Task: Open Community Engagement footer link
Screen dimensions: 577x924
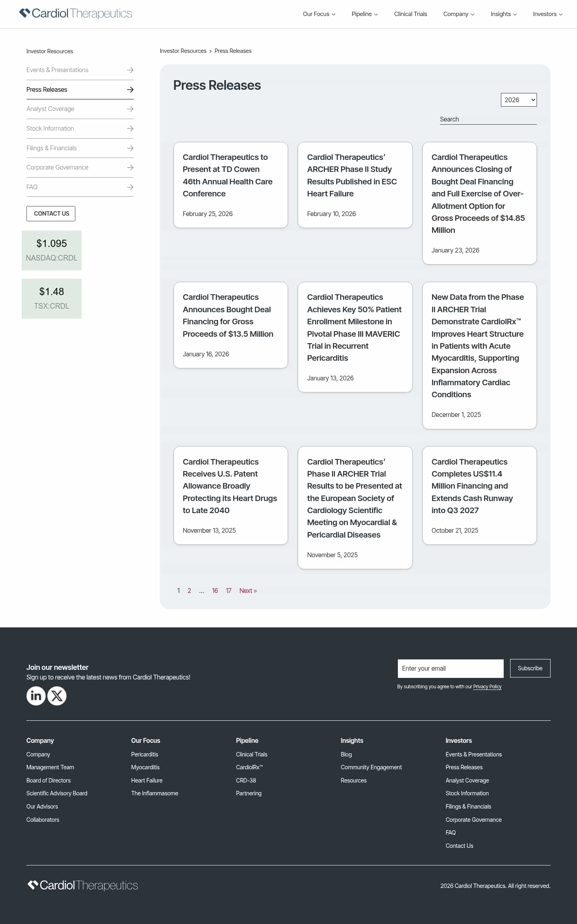Action: [x=371, y=767]
